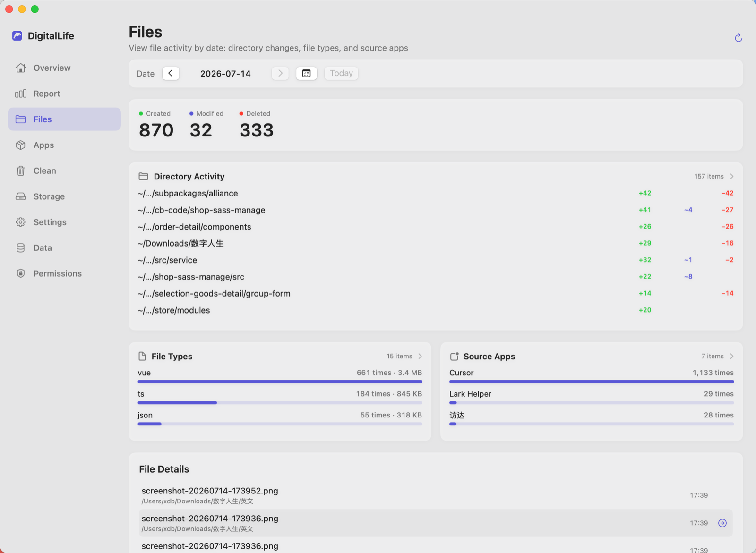Click the Permissions shield icon
Viewport: 756px width, 553px height.
21,273
